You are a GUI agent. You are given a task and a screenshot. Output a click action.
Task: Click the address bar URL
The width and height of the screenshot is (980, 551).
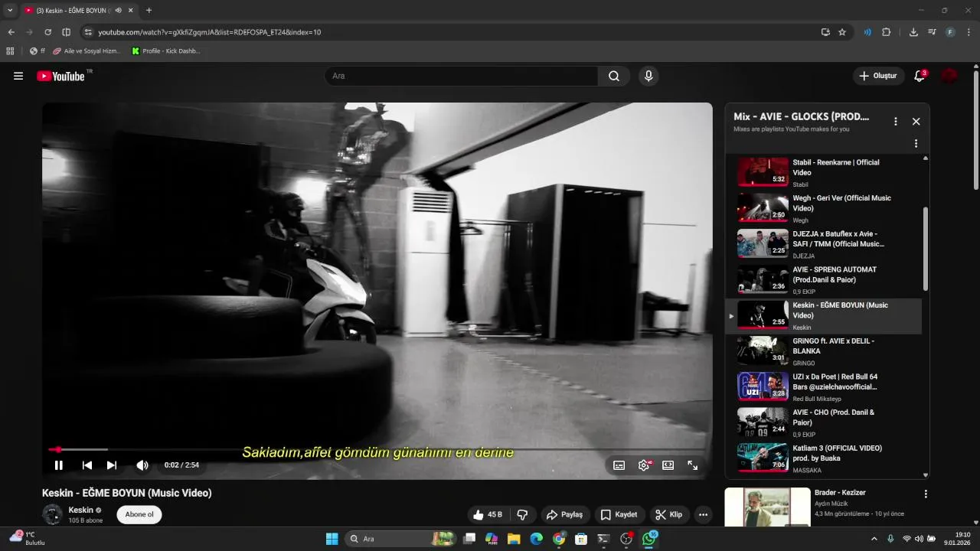[210, 32]
